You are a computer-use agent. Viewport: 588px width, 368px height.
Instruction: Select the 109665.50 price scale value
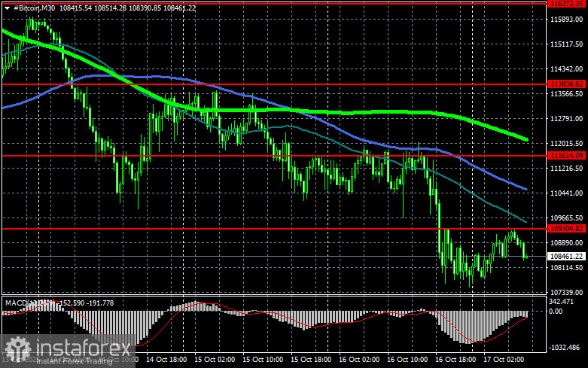(x=566, y=217)
